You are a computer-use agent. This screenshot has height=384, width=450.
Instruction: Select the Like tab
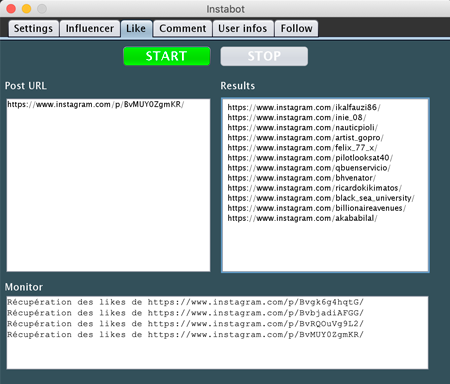pos(136,29)
